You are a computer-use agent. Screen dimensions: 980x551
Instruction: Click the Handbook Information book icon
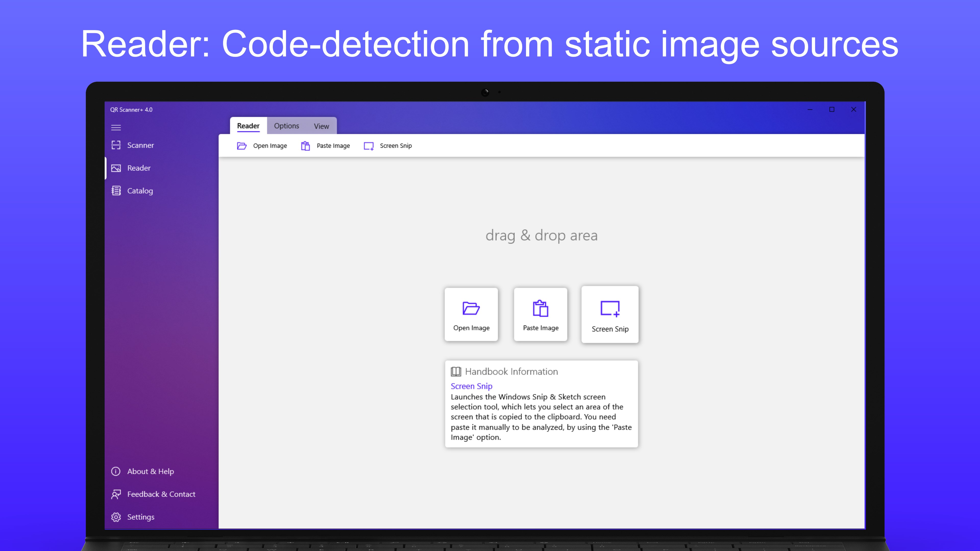[x=456, y=371]
